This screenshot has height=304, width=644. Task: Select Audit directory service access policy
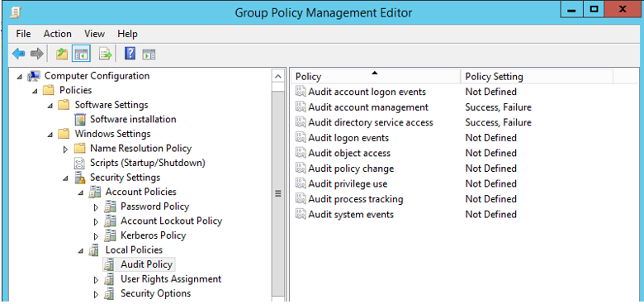click(x=371, y=122)
